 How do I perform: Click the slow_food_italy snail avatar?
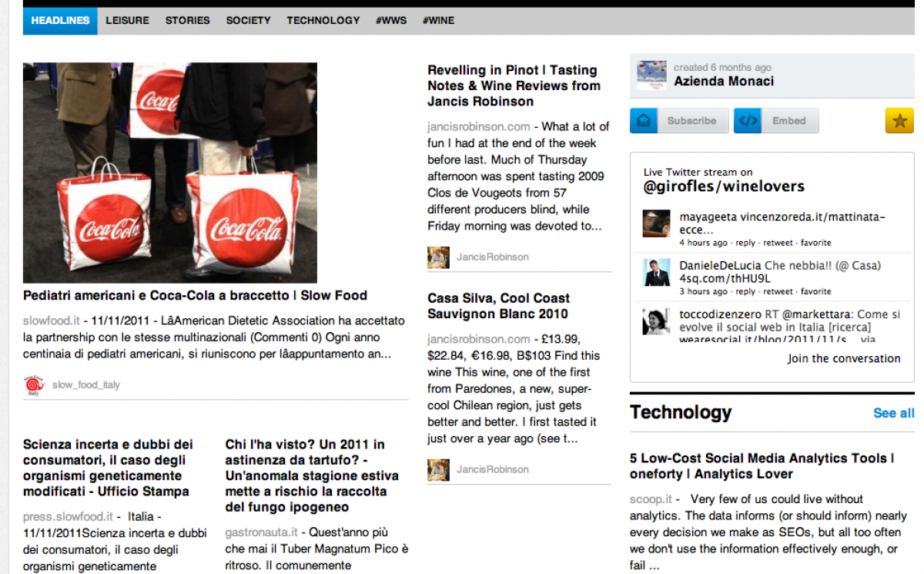tap(34, 384)
